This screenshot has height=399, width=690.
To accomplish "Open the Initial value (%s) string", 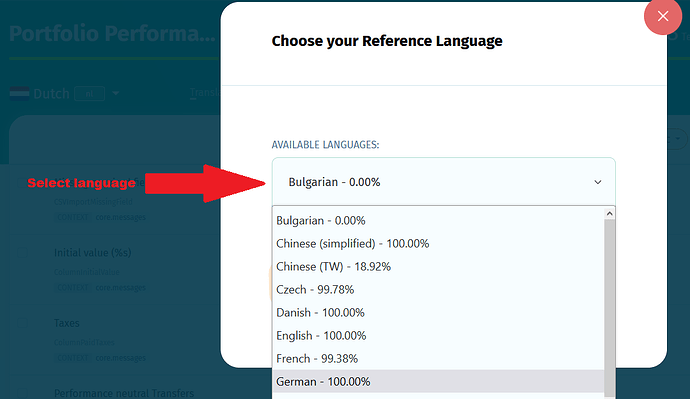I will (x=92, y=253).
